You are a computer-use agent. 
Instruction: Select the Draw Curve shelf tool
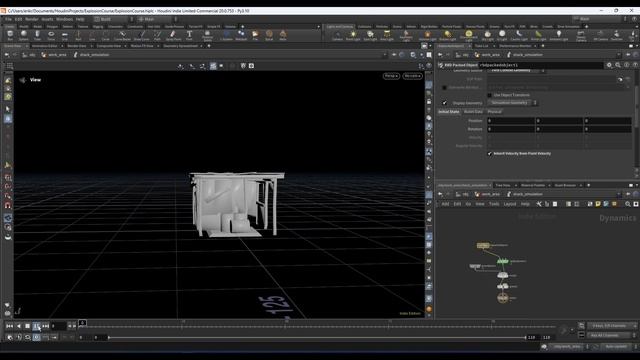142,36
